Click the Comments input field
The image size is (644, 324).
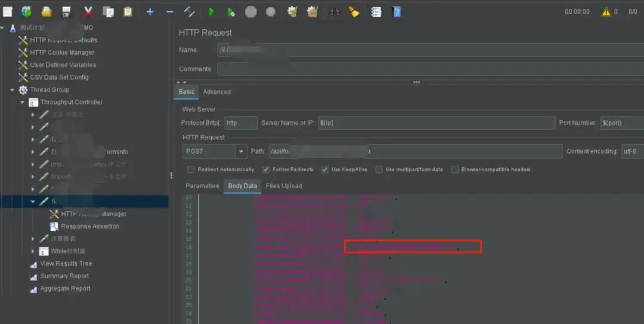click(x=431, y=69)
